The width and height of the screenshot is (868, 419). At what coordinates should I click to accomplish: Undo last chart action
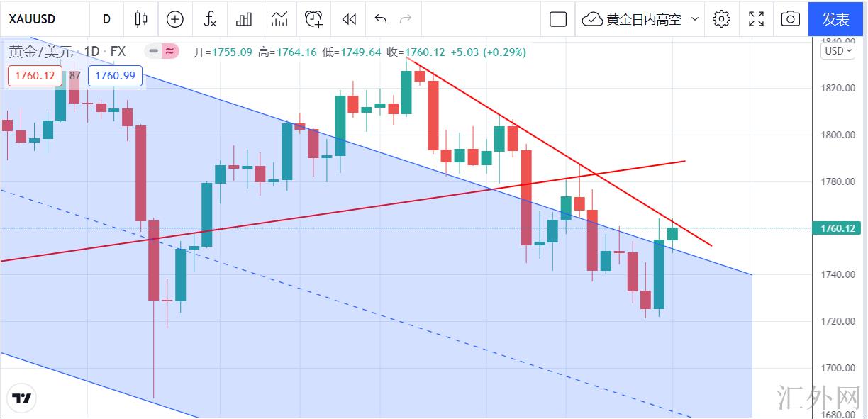381,19
